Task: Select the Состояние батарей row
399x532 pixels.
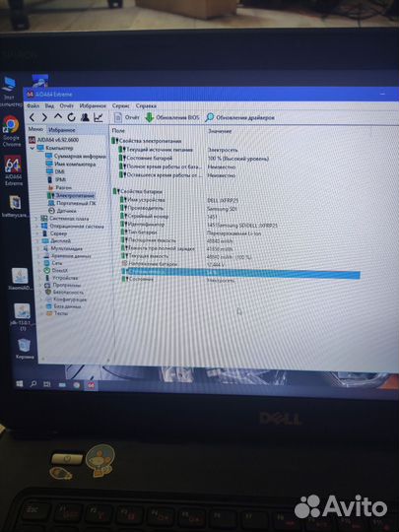Action: (193, 158)
